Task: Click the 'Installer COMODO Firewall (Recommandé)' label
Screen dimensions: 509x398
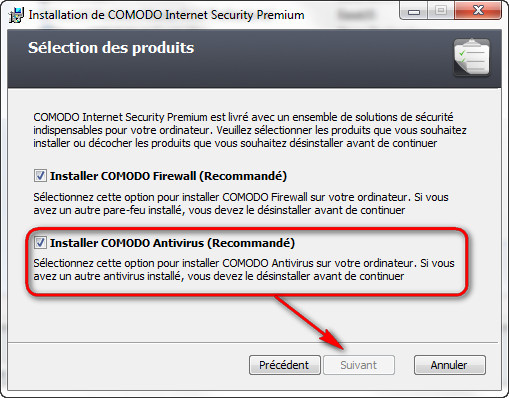Action: (x=168, y=176)
